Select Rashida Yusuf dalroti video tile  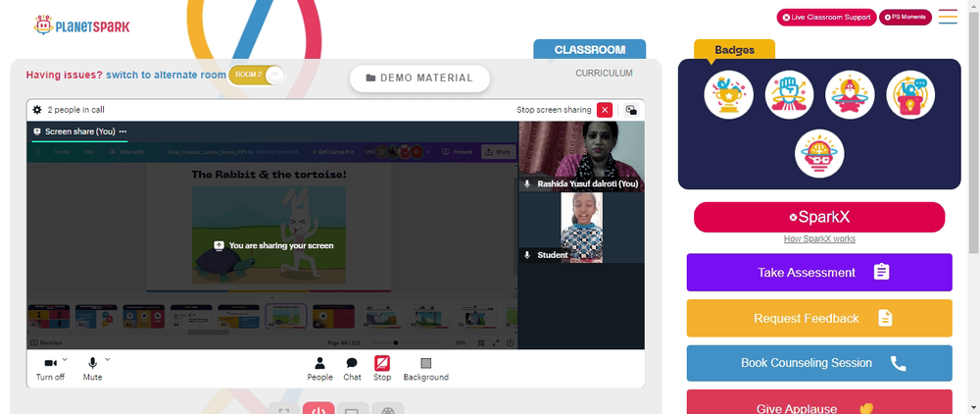click(x=581, y=156)
